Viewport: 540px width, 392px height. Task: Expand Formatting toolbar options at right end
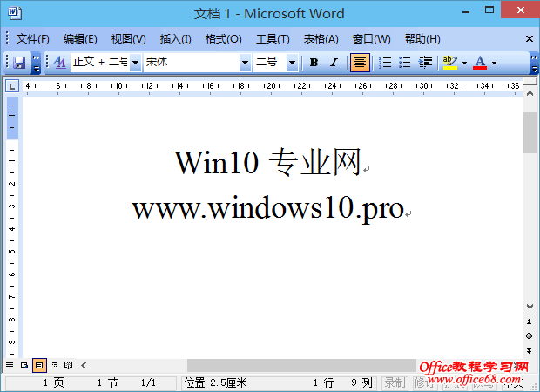(x=534, y=63)
